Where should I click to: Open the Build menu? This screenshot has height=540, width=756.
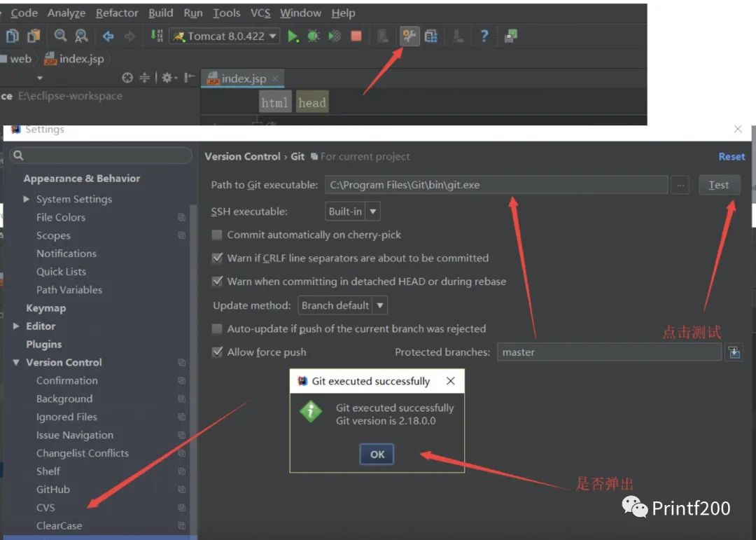[x=160, y=13]
